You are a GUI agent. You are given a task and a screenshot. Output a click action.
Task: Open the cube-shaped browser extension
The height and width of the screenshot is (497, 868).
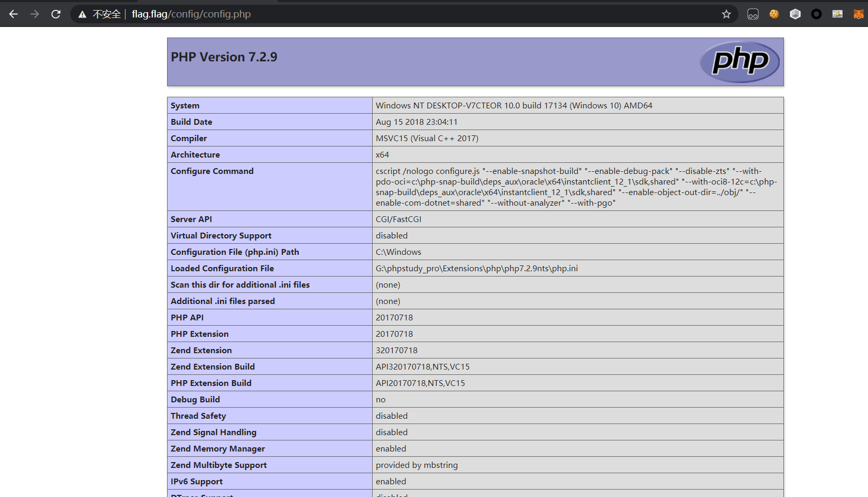click(x=795, y=14)
